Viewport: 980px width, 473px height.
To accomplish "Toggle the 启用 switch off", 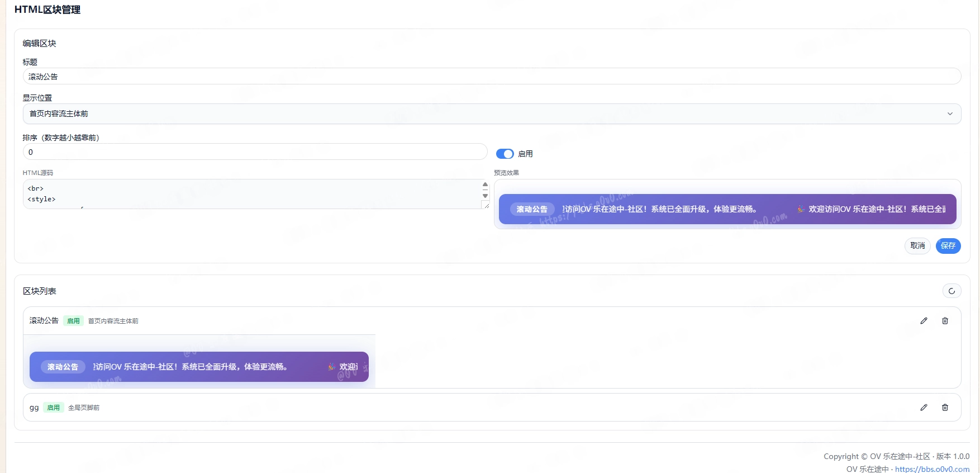I will click(505, 154).
